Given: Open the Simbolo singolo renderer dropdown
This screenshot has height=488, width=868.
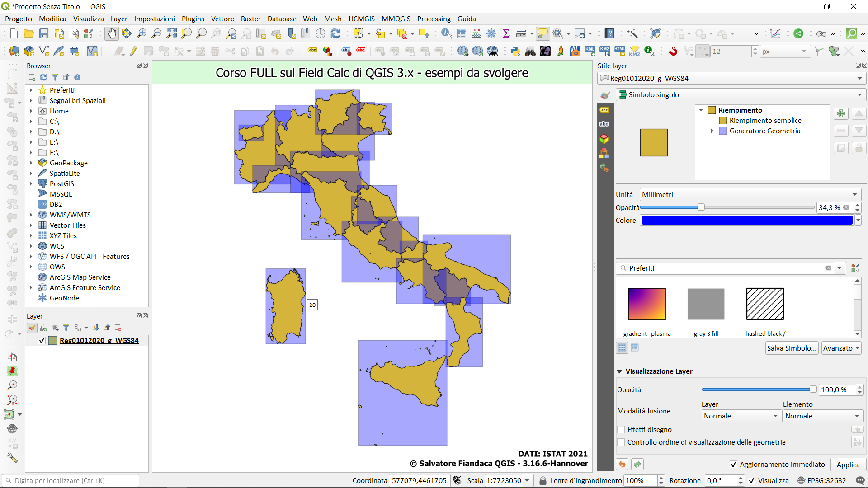Looking at the screenshot, I should (x=741, y=94).
